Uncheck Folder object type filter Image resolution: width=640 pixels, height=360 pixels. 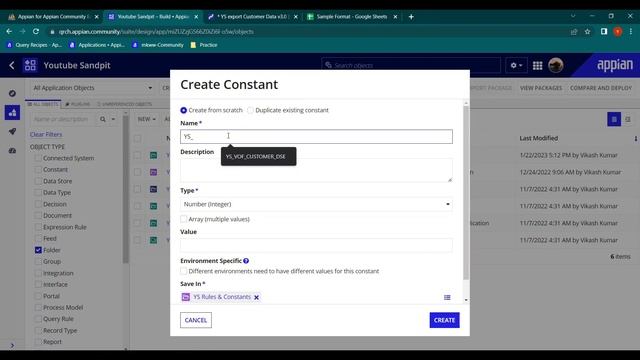38,250
